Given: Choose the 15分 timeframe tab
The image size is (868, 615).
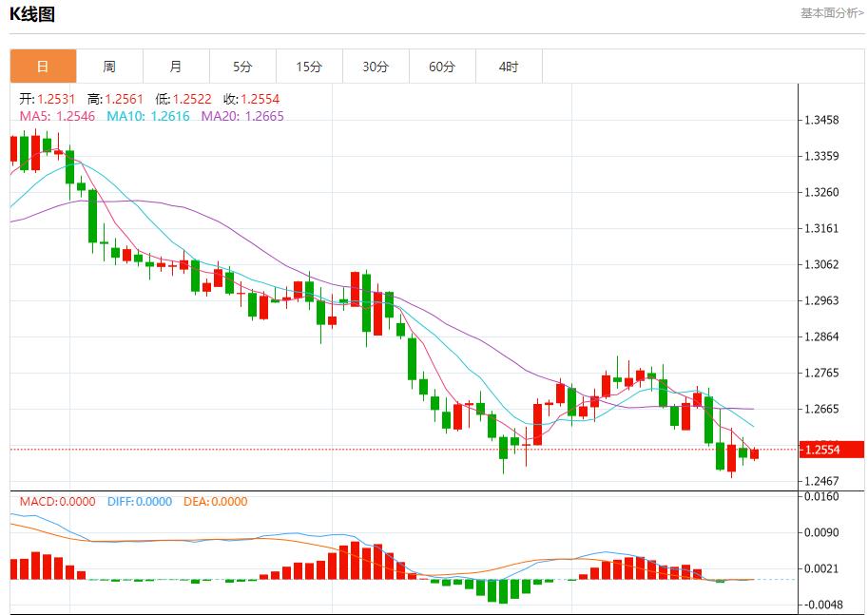Looking at the screenshot, I should click(x=309, y=67).
